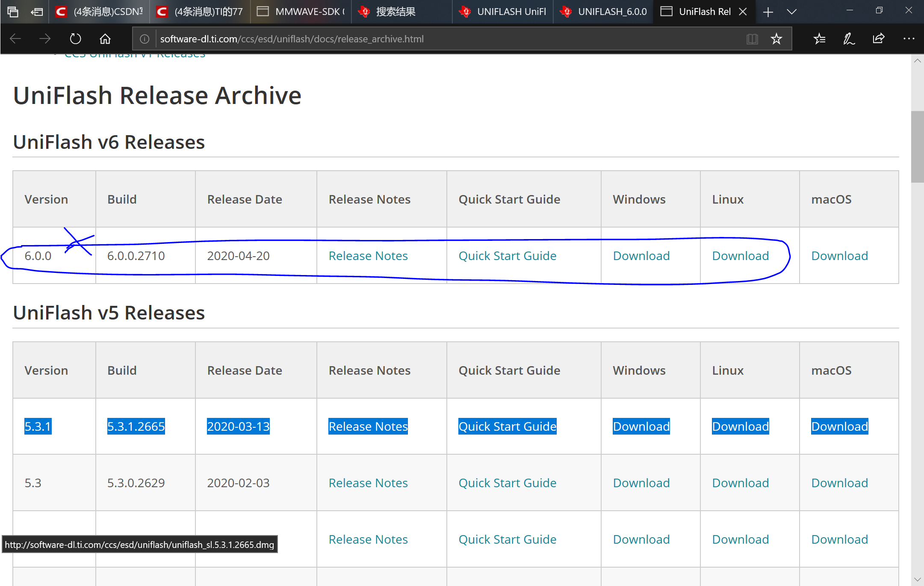Download 5.3.1 Windows installer
Screen dimensions: 924x586
point(641,426)
